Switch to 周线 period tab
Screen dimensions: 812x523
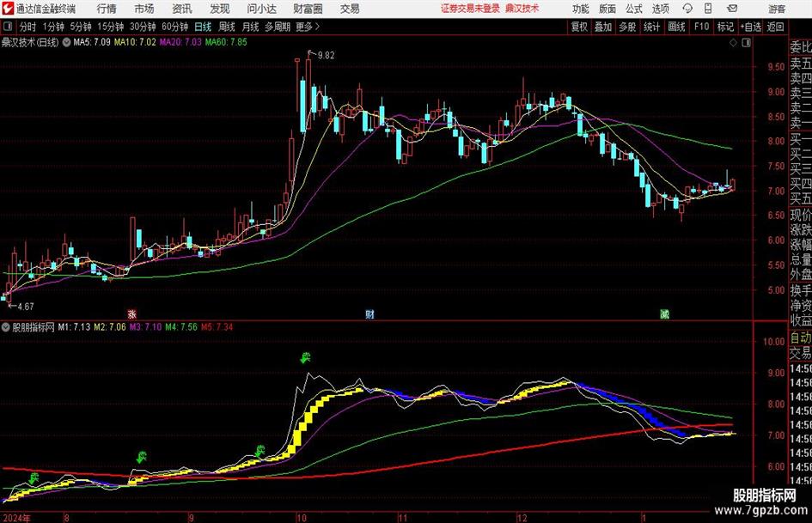coord(227,27)
